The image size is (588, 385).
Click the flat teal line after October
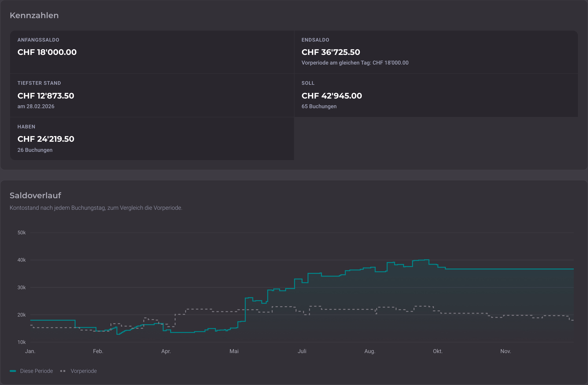click(509, 269)
